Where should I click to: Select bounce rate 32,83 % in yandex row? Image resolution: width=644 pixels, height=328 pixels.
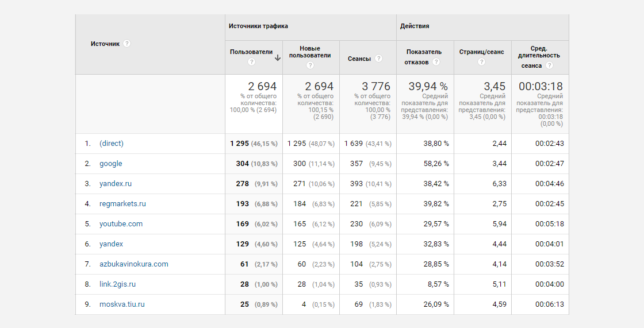(436, 244)
